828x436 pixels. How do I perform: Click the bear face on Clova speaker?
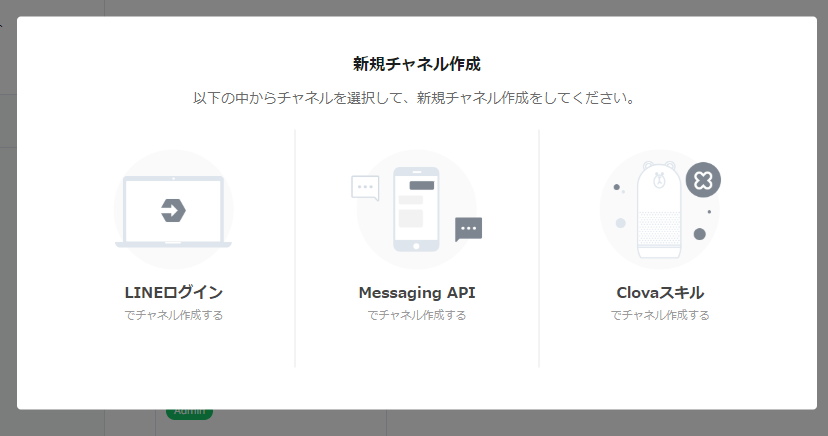[x=659, y=179]
